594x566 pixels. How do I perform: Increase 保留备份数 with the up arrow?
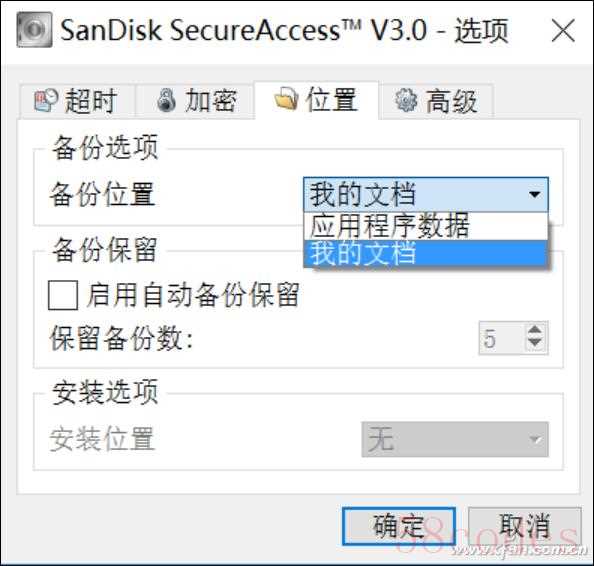point(535,330)
